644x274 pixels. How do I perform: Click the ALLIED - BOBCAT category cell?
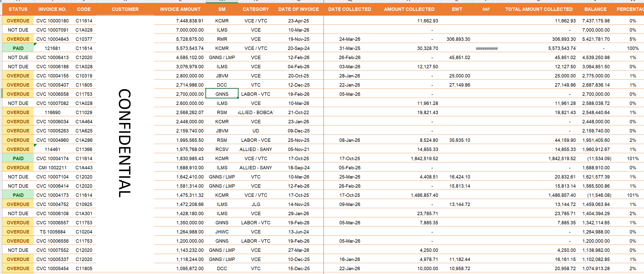coord(255,112)
